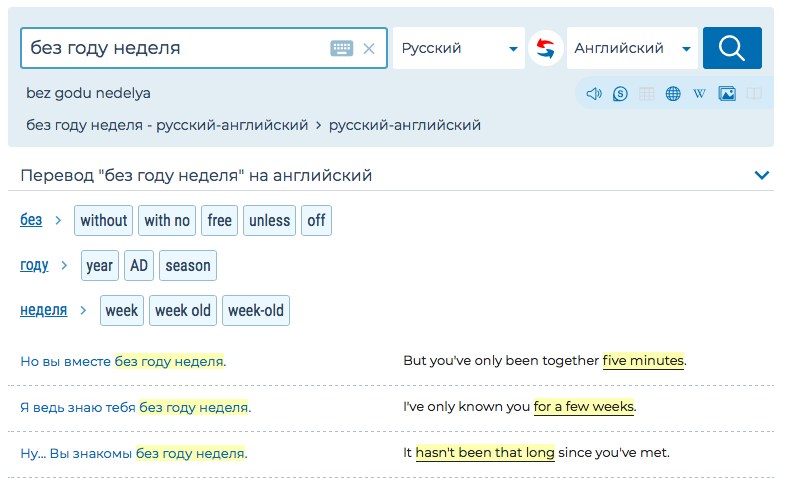
Task: Select the 'off' translation chip
Action: (x=316, y=220)
